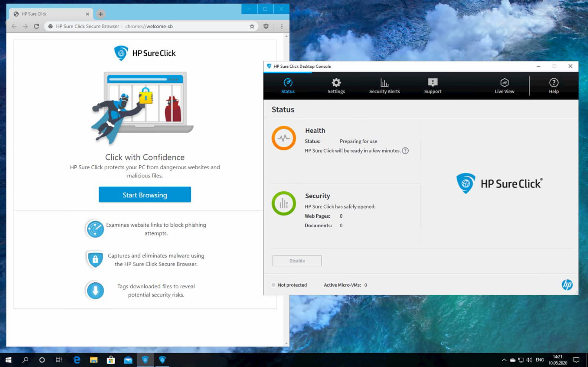The height and width of the screenshot is (367, 588).
Task: Open the HP Sure Click taskbar icon
Action: (162, 360)
